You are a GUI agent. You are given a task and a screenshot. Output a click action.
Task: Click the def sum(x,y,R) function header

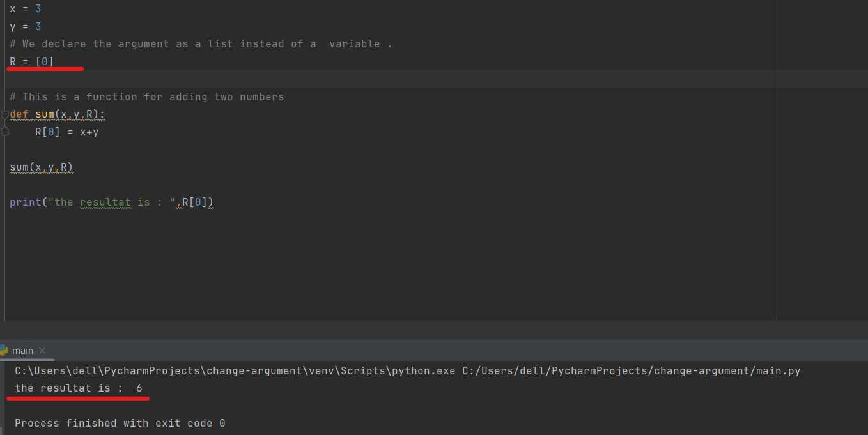56,114
